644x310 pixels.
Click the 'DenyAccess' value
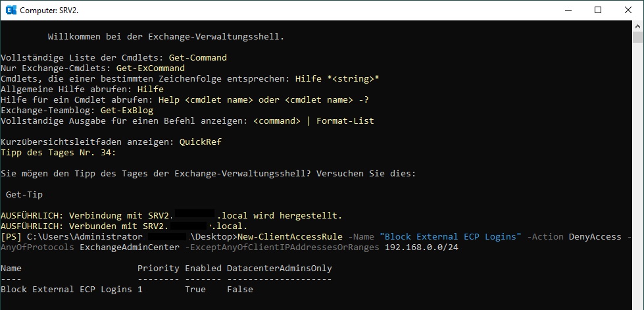595,236
